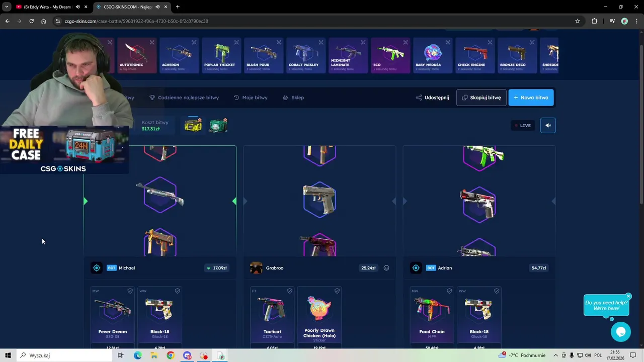644x362 pixels.
Task: Open a new browser tab
Action: point(178,7)
